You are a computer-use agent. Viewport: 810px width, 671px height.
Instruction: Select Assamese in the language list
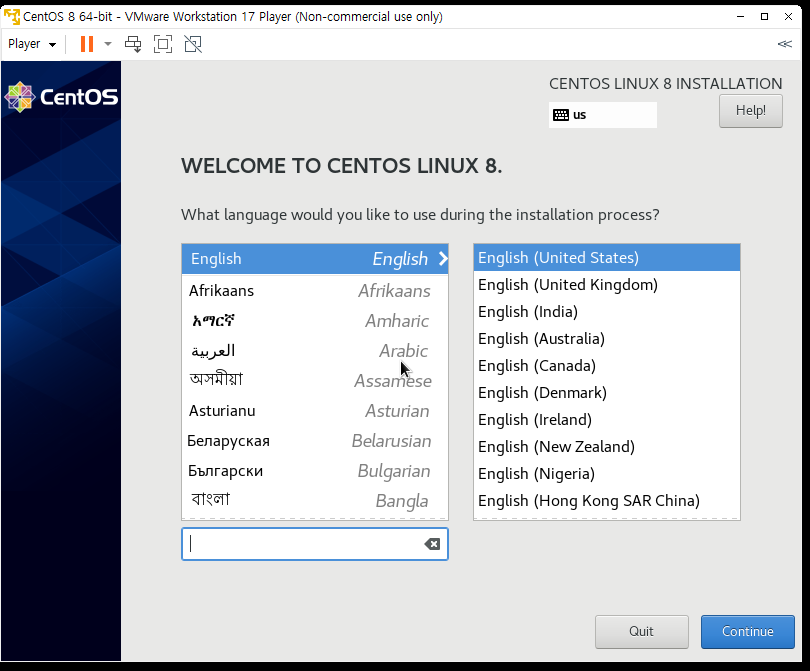tap(315, 381)
